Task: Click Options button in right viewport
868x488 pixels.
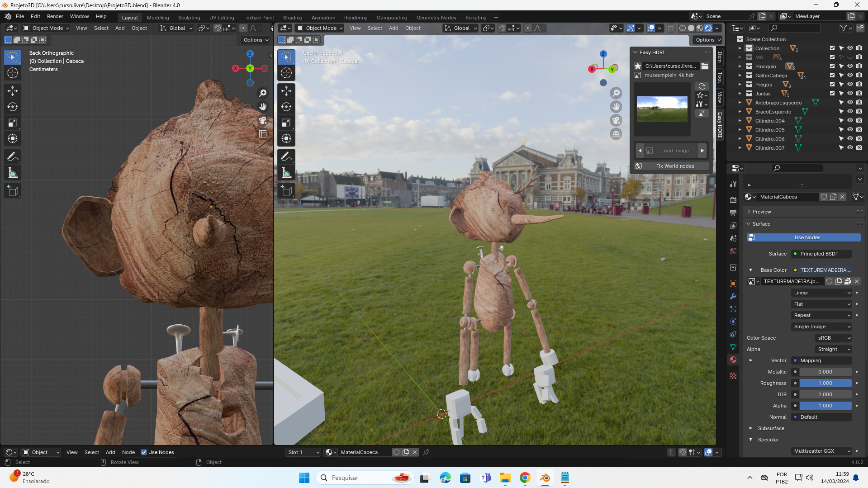Action: (707, 40)
